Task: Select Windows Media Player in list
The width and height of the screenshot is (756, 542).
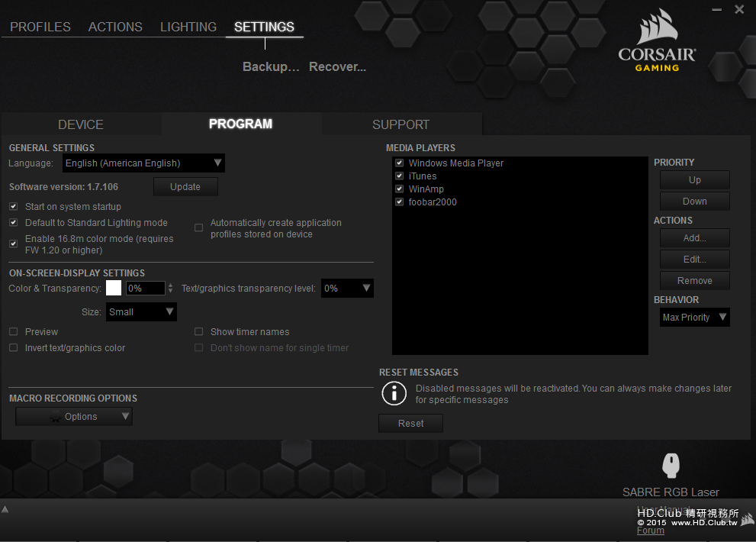Action: [x=455, y=163]
